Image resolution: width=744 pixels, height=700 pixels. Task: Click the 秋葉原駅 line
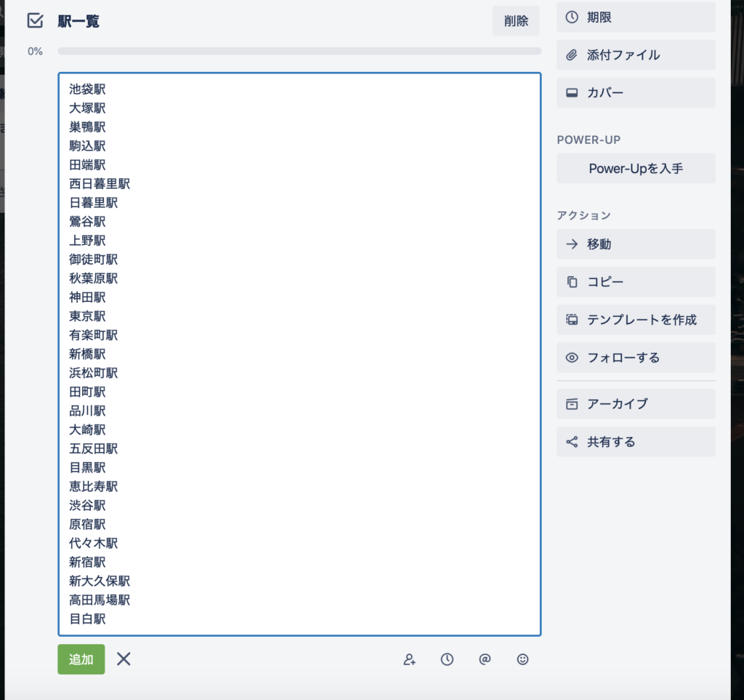[94, 278]
